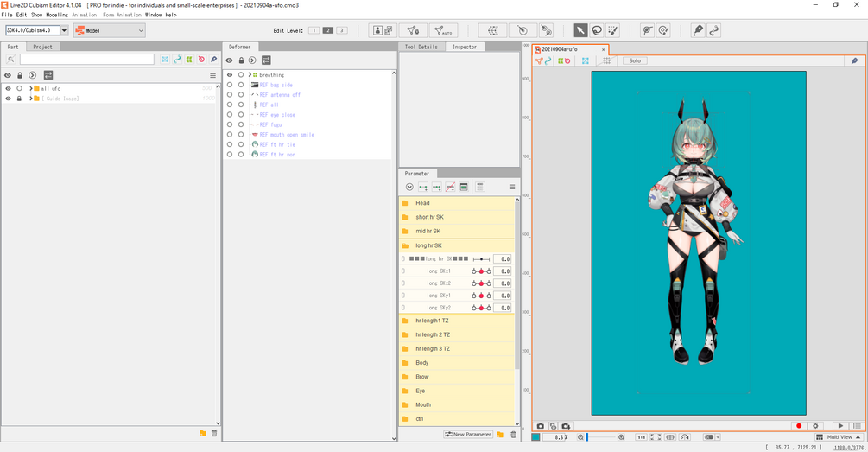Click the search icon in Part panel
This screenshot has width=868, height=452.
pyautogui.click(x=10, y=60)
